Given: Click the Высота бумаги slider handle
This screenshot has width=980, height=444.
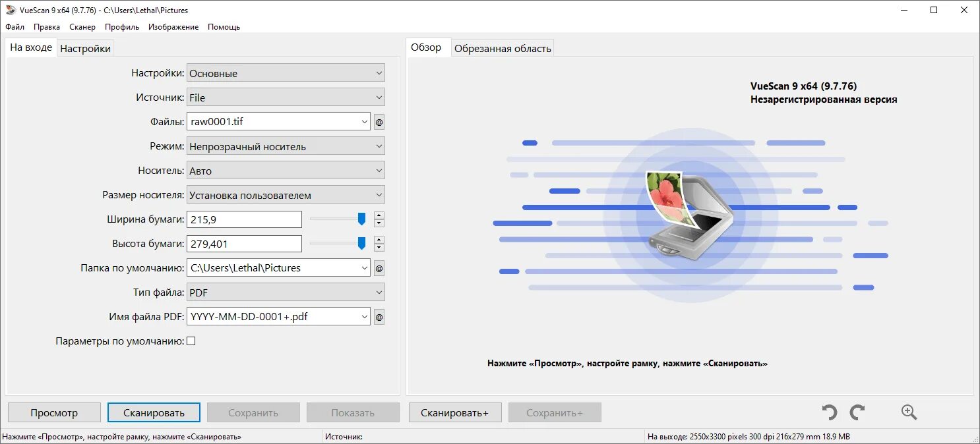Looking at the screenshot, I should pyautogui.click(x=361, y=243).
